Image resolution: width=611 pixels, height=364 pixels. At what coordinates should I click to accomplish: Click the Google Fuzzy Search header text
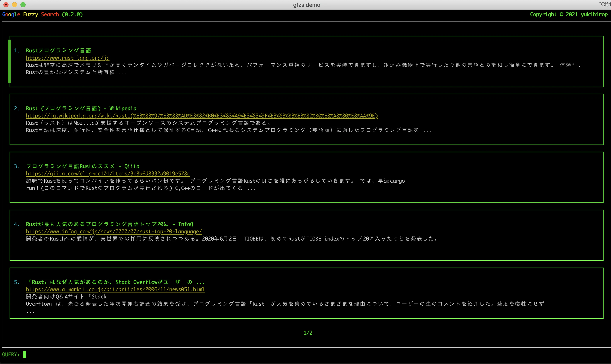point(42,14)
